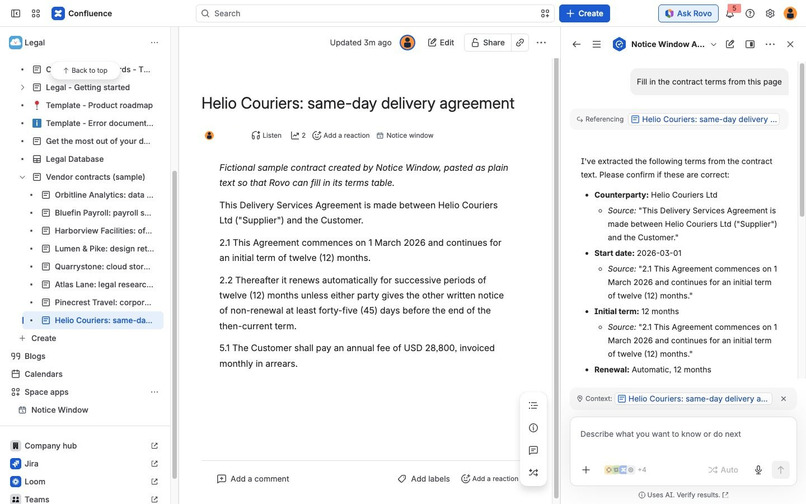Click the blue Create button
This screenshot has width=806, height=504.
(x=584, y=13)
